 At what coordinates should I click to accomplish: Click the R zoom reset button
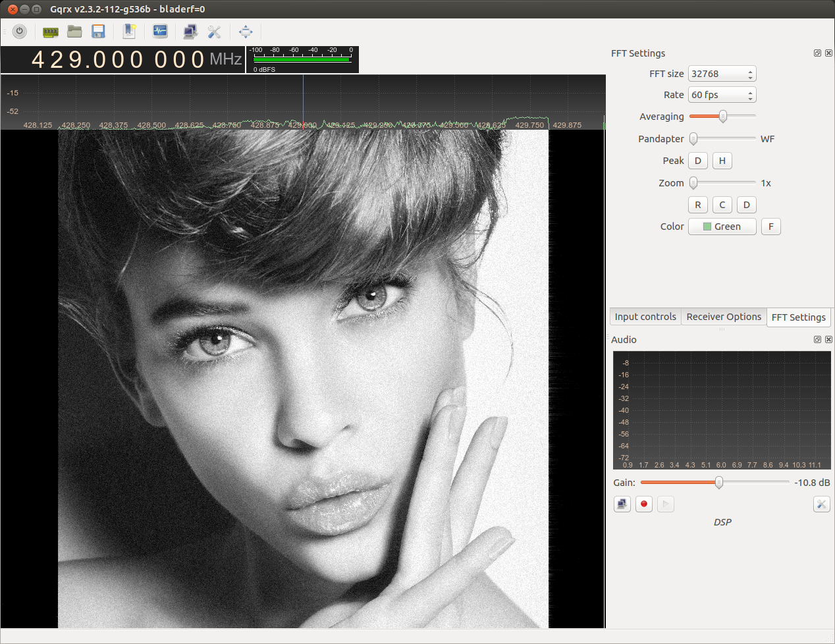[x=698, y=205]
